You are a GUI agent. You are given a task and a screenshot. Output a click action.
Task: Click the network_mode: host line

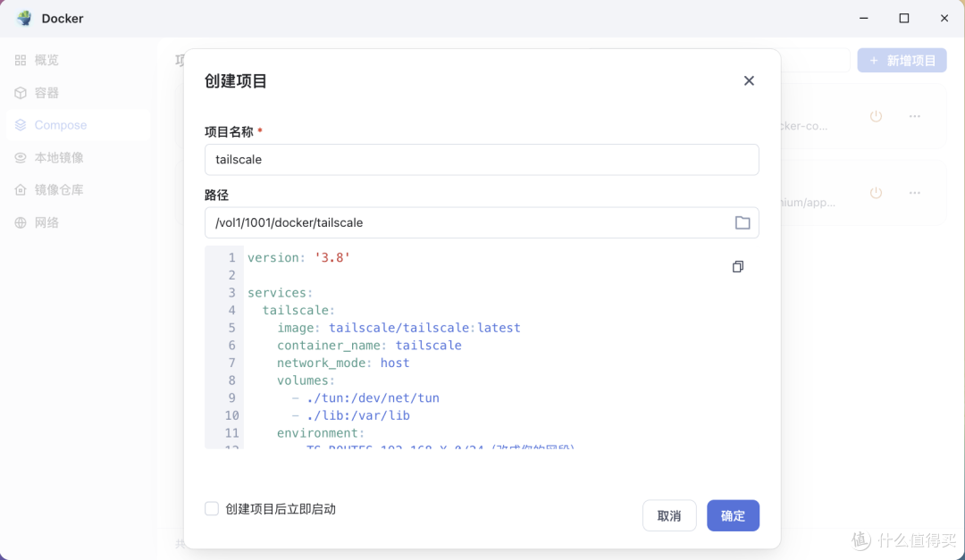coord(343,363)
